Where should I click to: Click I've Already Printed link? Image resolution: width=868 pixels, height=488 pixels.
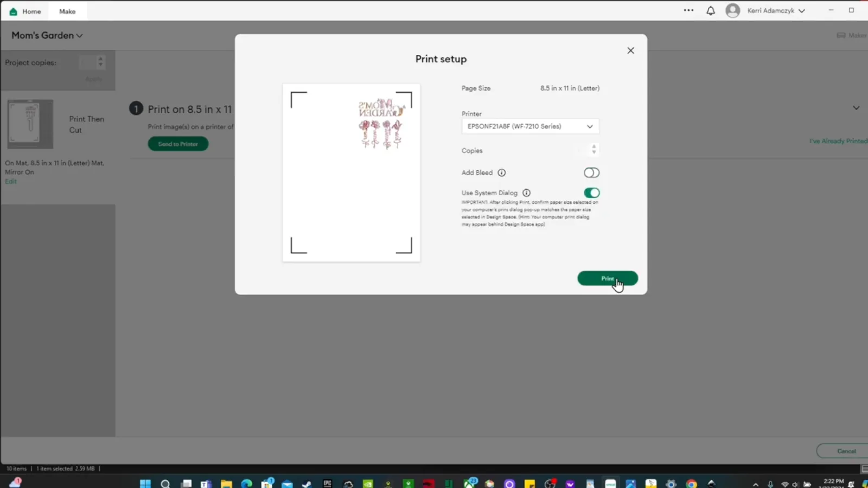point(838,141)
